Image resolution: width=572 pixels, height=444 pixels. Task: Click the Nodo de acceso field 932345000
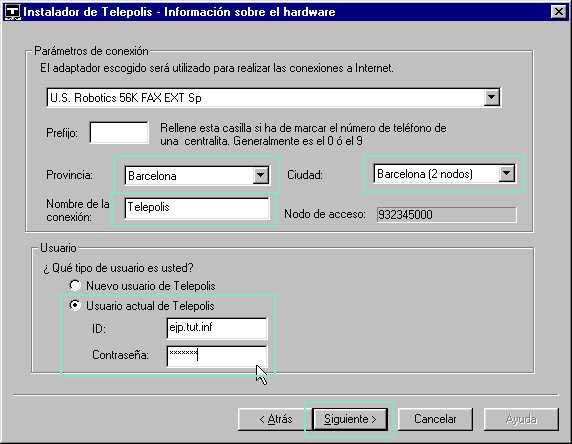point(447,215)
